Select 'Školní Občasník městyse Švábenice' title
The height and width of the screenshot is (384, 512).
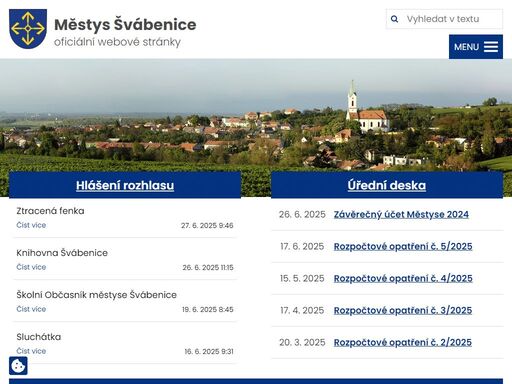tap(97, 295)
